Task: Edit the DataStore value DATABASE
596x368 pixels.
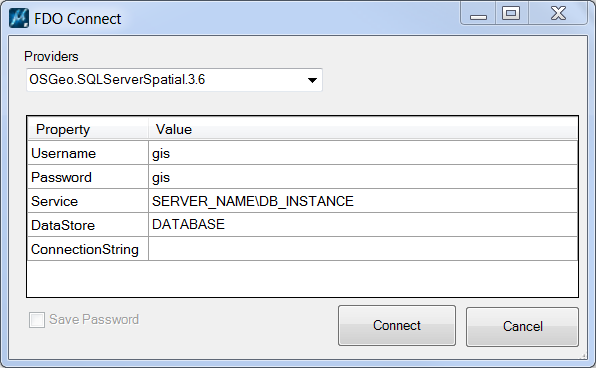Action: 363,225
